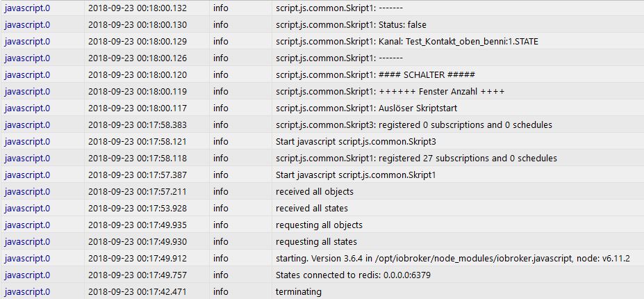This screenshot has height=299, width=644.
Task: Click the Kanal Test_Kontakt_oben_benni log message
Action: tap(406, 42)
